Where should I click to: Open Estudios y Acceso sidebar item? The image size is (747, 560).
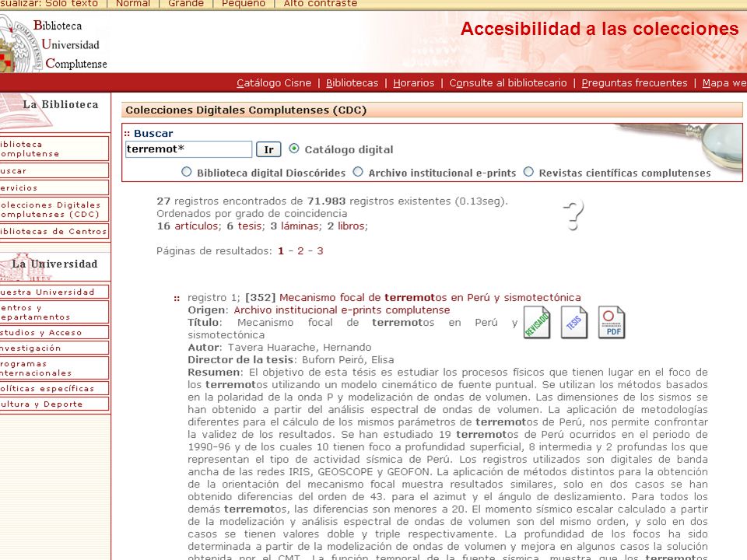click(x=54, y=332)
